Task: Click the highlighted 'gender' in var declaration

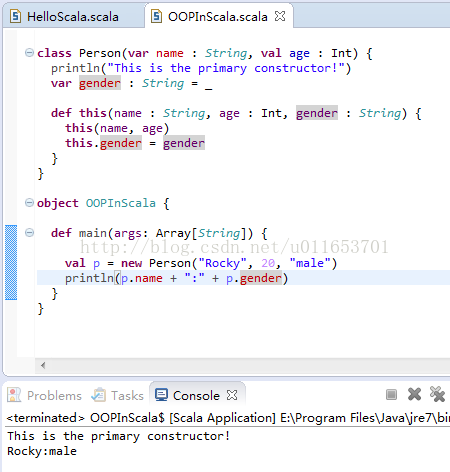Action: [100, 83]
